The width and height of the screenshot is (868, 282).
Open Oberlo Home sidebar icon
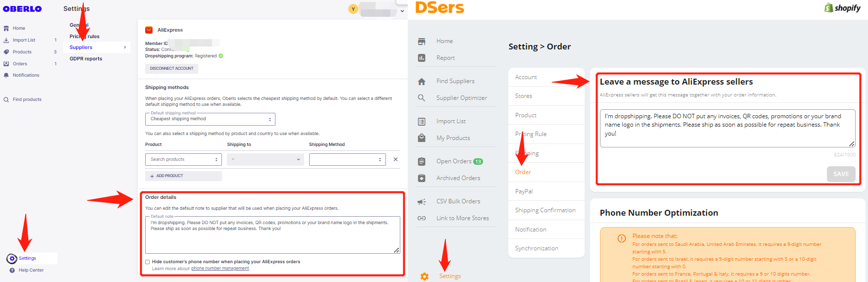click(6, 28)
